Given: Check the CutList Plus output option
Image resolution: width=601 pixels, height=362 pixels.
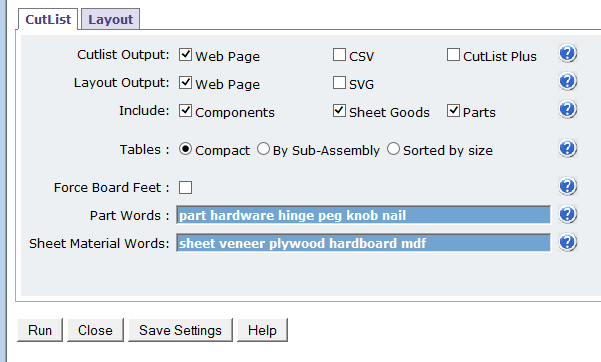Looking at the screenshot, I should [x=453, y=55].
